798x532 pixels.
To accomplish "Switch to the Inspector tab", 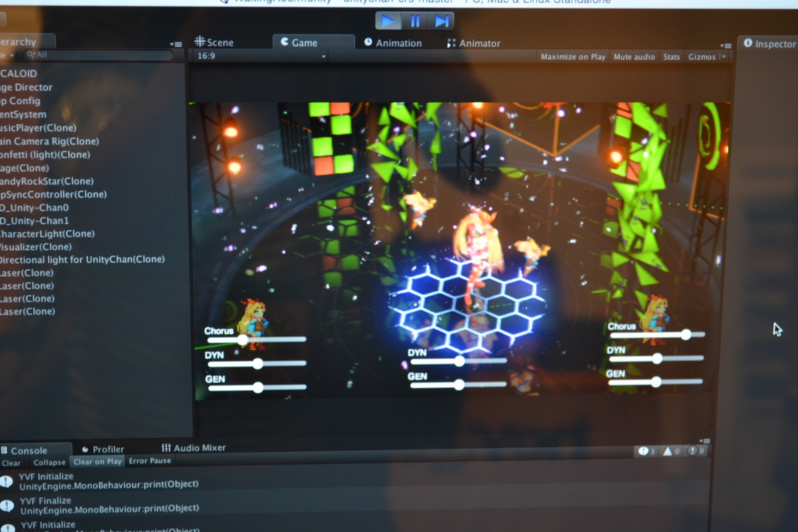I will [x=770, y=43].
